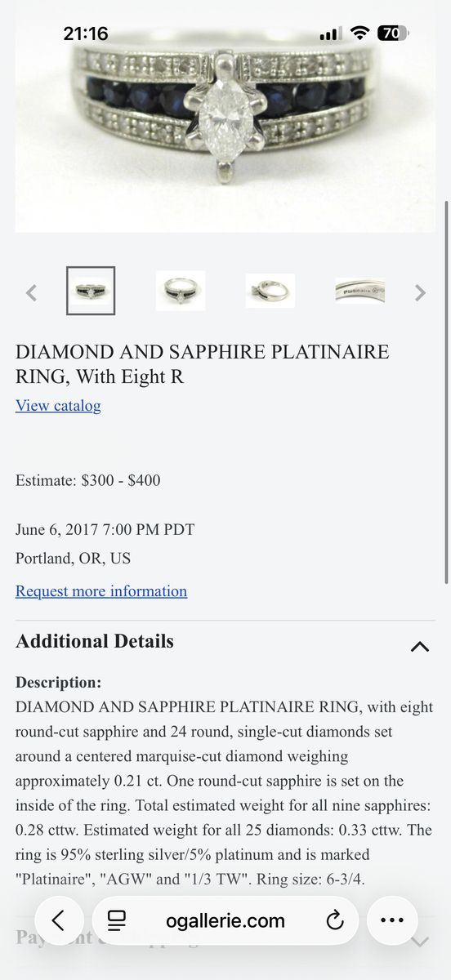The image size is (451, 980).
Task: Show previous thumbnails with the left arrow
Action: 31,292
